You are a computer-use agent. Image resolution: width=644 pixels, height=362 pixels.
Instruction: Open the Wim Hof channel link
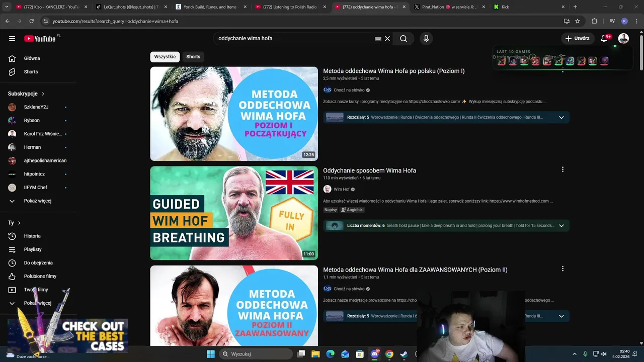point(342,190)
